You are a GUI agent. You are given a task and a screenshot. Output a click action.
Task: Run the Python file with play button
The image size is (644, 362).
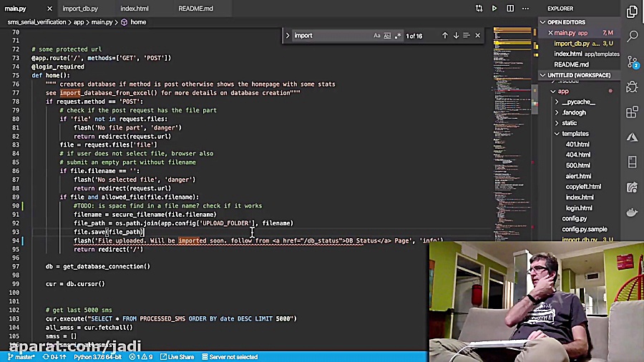(494, 9)
